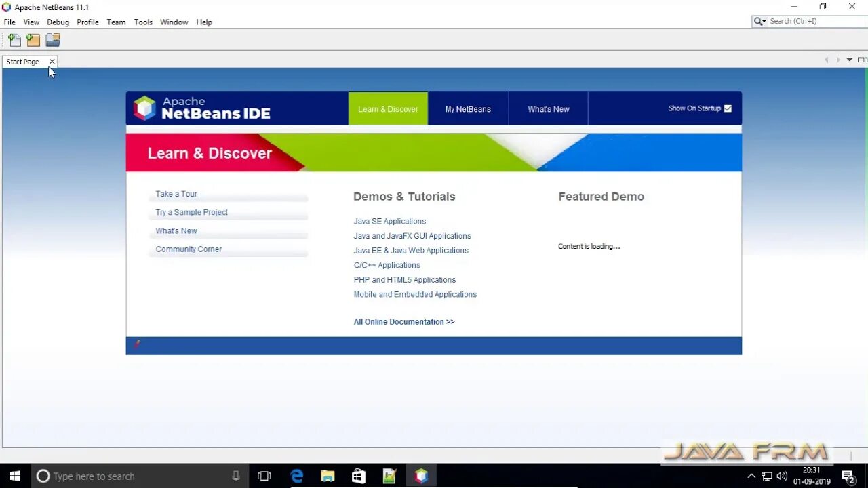Toggle the Show On Startup checkbox
The image size is (868, 488).
(x=728, y=108)
